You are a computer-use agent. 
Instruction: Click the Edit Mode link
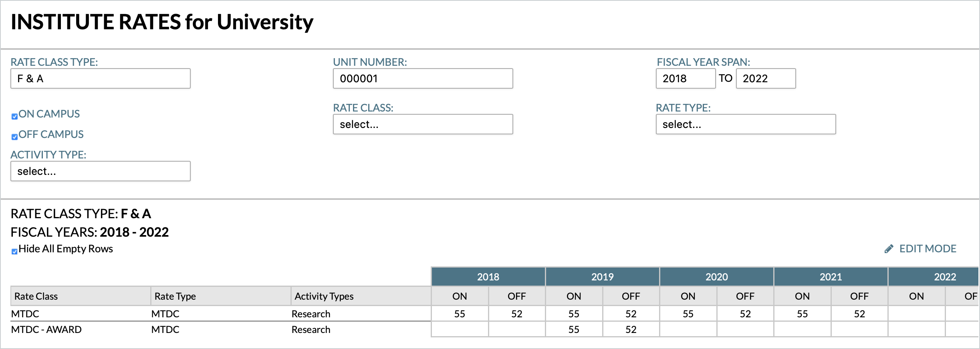coord(928,249)
